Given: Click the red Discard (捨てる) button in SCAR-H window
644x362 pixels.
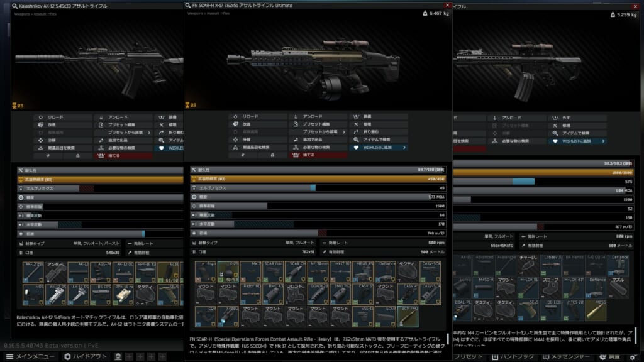Looking at the screenshot, I should point(318,155).
